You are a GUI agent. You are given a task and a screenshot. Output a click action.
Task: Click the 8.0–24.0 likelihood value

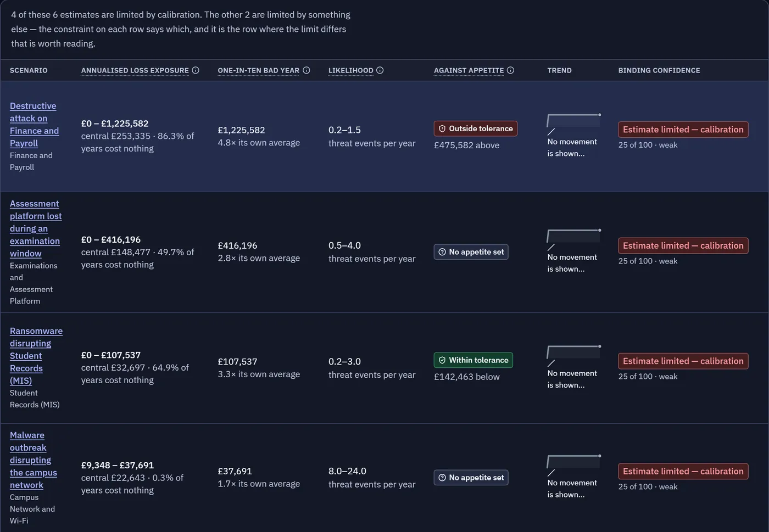pyautogui.click(x=347, y=471)
